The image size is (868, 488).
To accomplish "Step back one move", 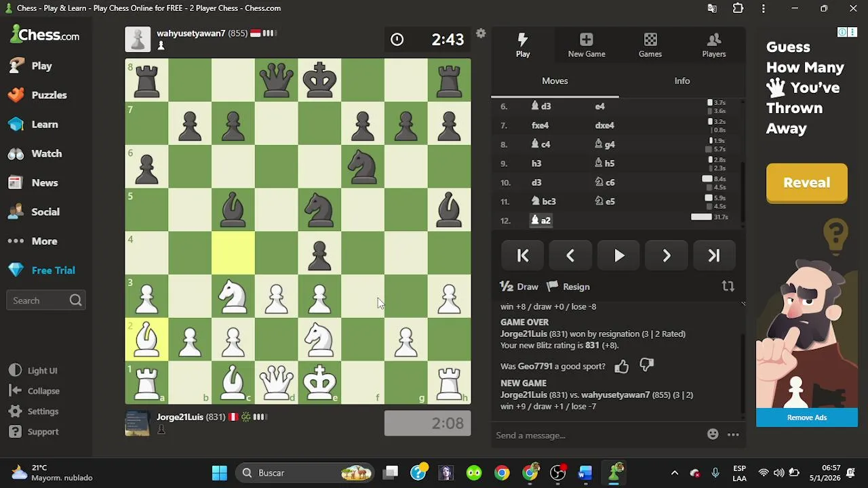I will [x=570, y=256].
